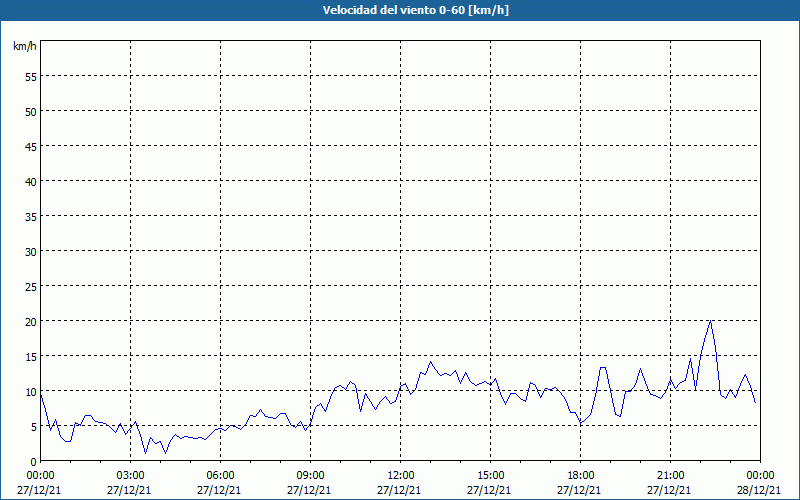Select the y-axis value "35"

pyautogui.click(x=31, y=216)
